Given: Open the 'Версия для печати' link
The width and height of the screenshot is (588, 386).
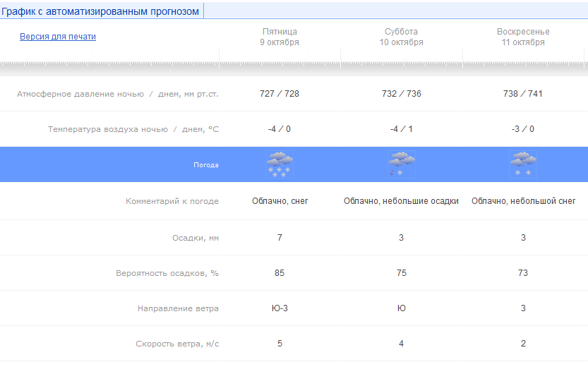Looking at the screenshot, I should (58, 37).
